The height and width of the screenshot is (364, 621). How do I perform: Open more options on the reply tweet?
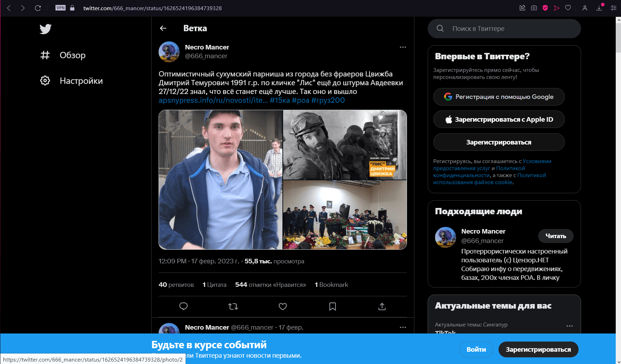tap(403, 327)
